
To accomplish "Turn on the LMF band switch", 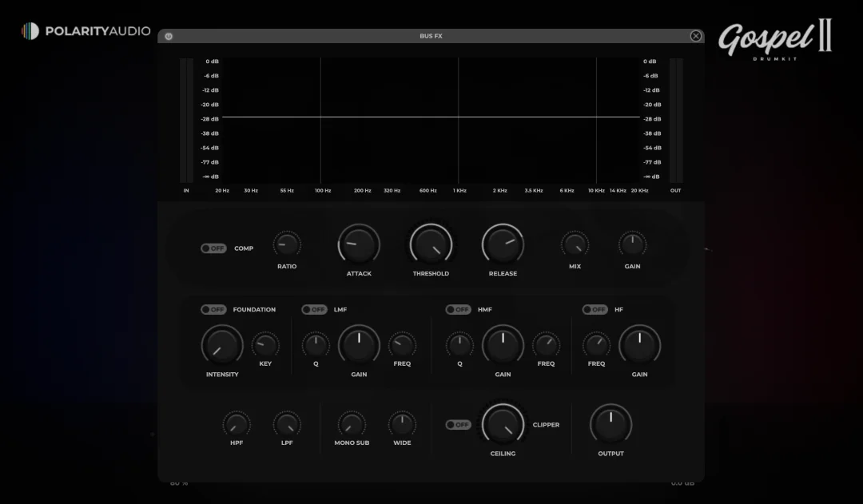I will [x=314, y=310].
